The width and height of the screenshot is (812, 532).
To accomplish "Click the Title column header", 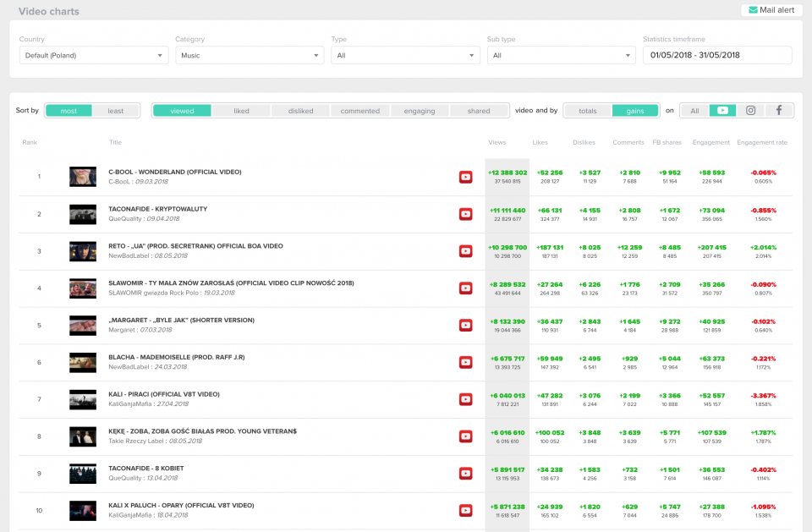I will click(116, 142).
